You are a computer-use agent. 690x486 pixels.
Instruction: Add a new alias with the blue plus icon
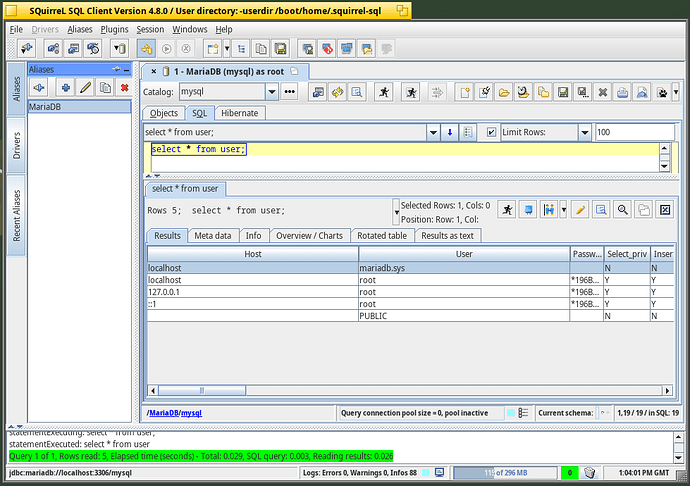(66, 88)
